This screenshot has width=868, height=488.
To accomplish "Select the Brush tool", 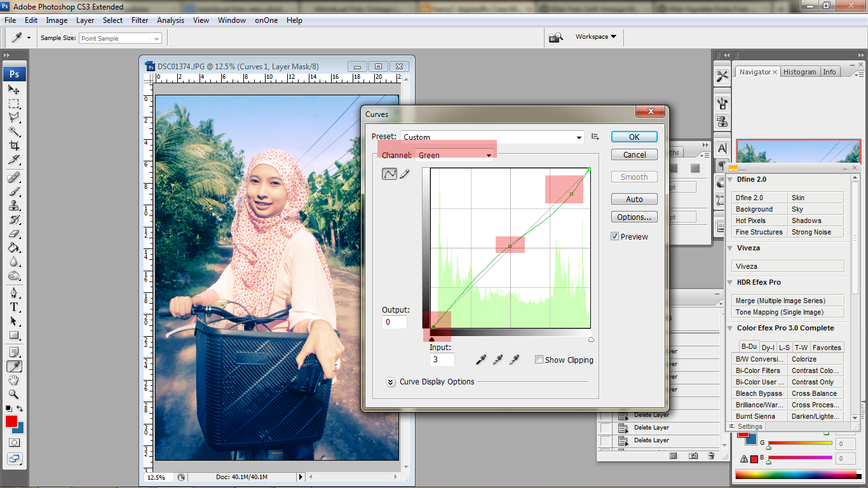I will click(x=14, y=191).
